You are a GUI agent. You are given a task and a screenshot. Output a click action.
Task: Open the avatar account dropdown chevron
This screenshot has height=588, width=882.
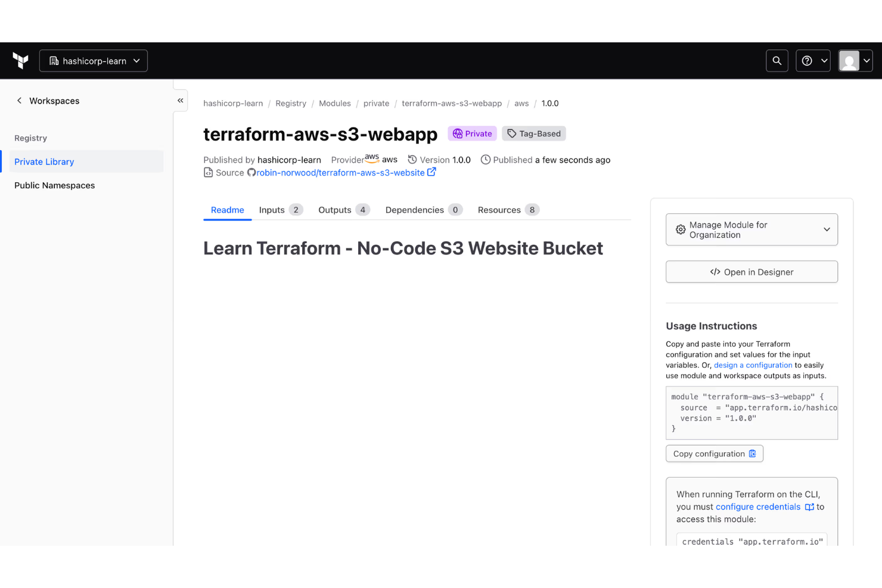[865, 60]
